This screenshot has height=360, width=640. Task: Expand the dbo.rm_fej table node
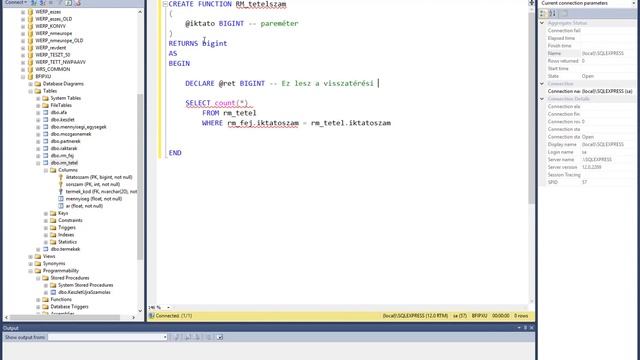(38, 156)
